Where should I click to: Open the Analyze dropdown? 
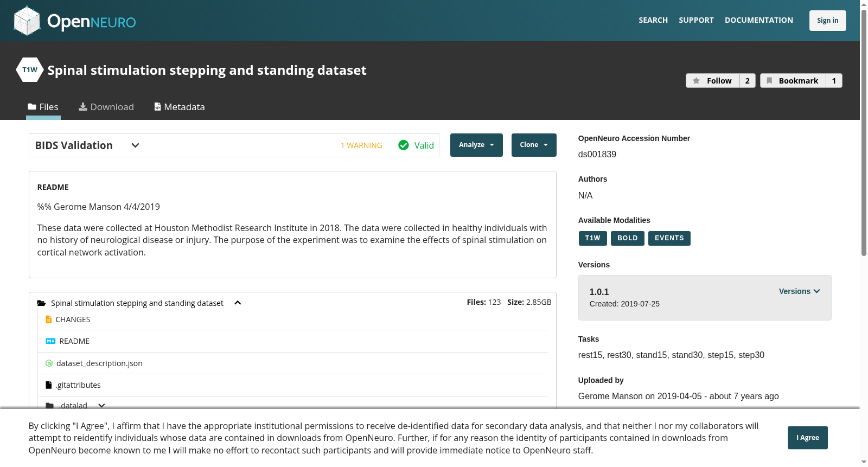click(x=476, y=145)
